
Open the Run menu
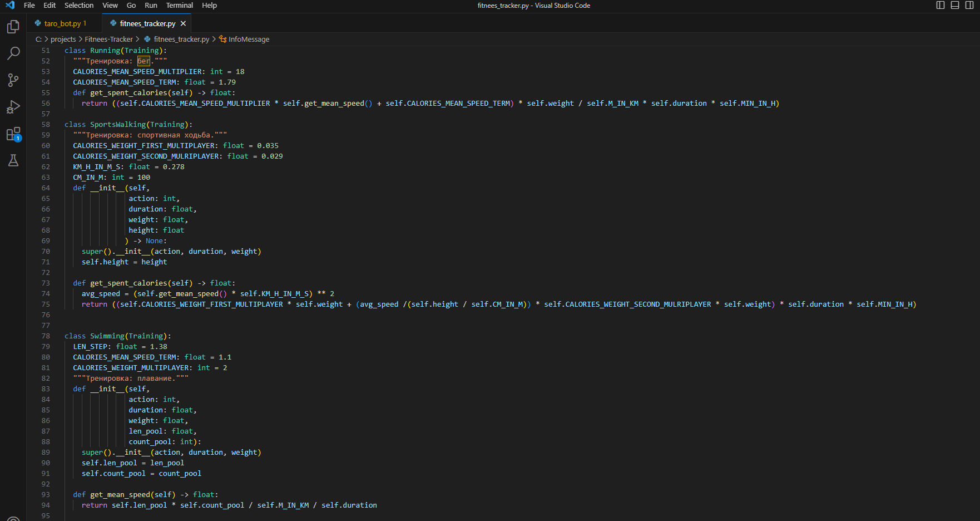tap(151, 5)
